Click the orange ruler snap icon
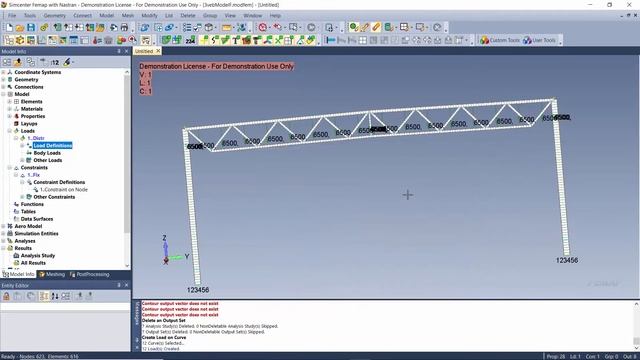Screen dimensions: 640x360 coord(376,28)
